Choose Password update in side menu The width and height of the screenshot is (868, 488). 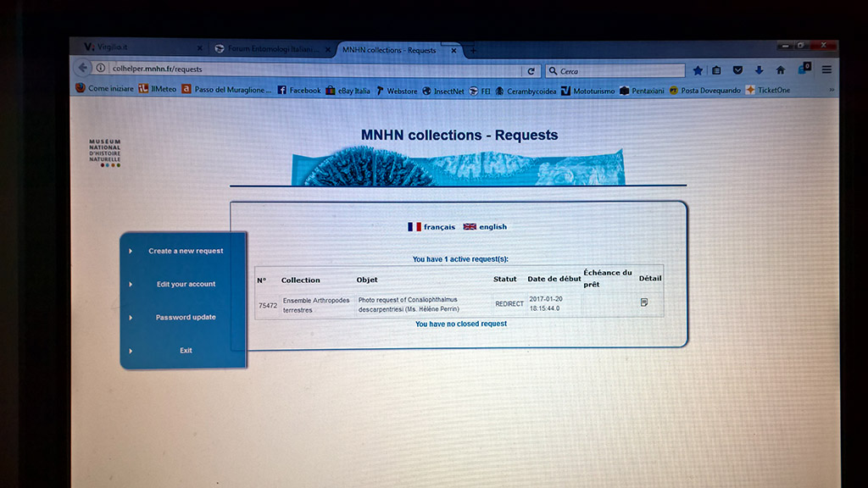click(186, 318)
